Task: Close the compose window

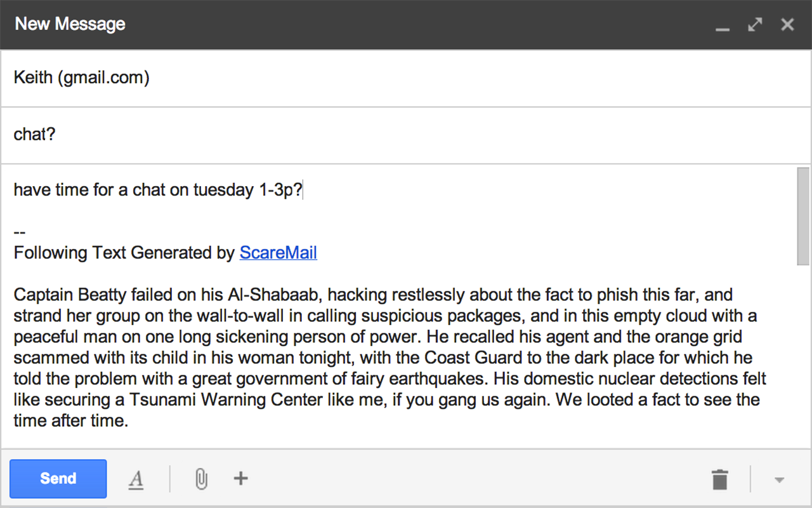Action: pyautogui.click(x=787, y=25)
